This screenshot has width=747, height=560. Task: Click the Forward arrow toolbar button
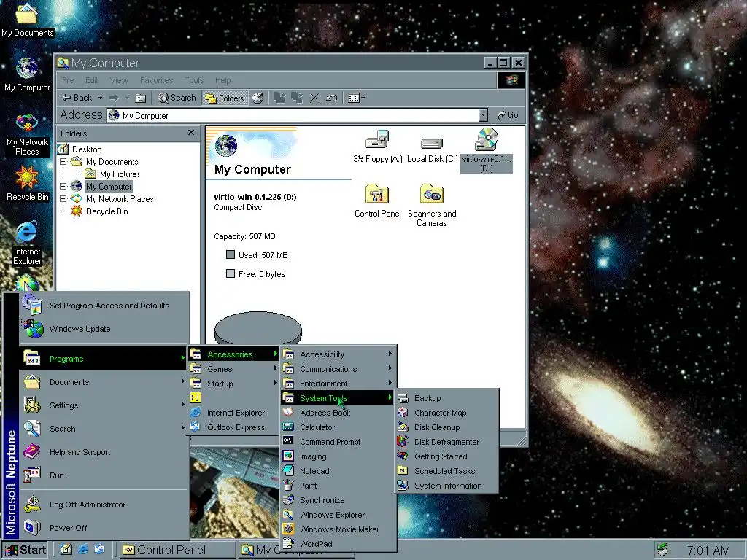[114, 98]
